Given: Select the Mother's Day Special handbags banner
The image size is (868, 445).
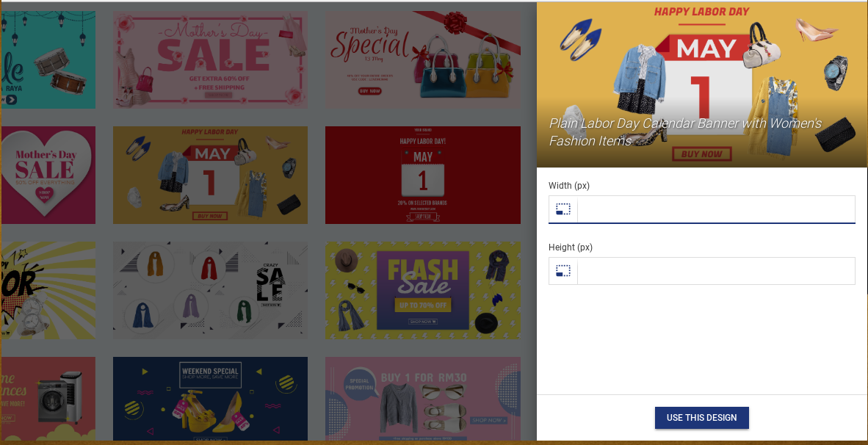Looking at the screenshot, I should [x=423, y=59].
